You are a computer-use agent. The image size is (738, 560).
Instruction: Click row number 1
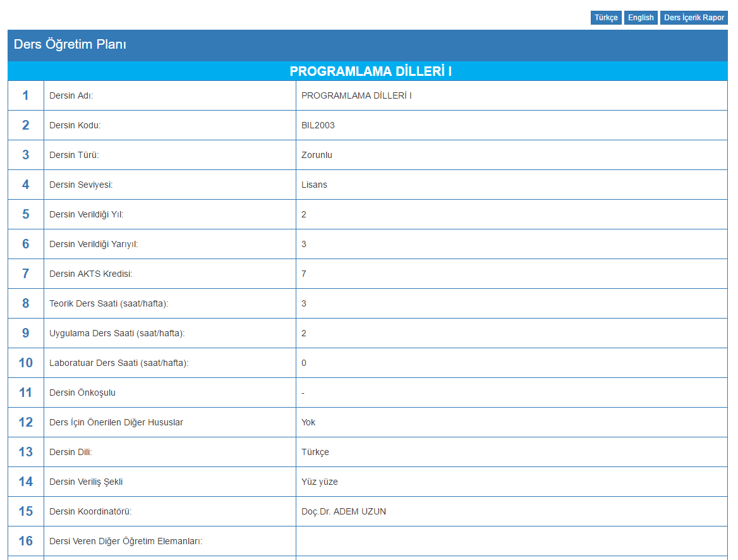(25, 95)
